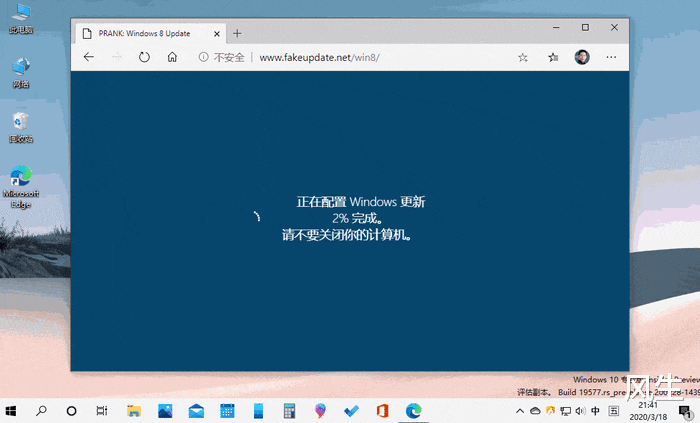The width and height of the screenshot is (700, 423).
Task: Show site info for 不安全 warning
Action: coord(221,57)
